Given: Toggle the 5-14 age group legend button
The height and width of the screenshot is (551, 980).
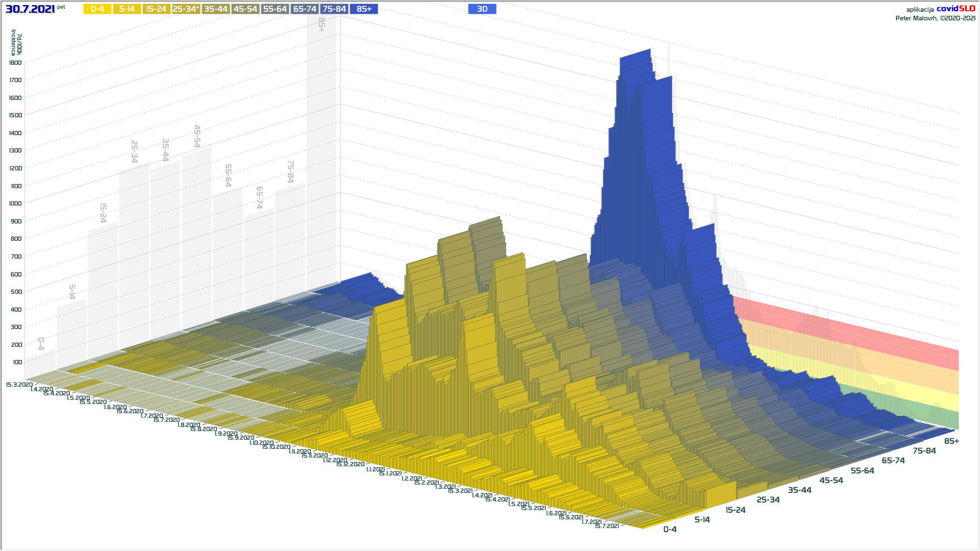Looking at the screenshot, I should (x=127, y=9).
